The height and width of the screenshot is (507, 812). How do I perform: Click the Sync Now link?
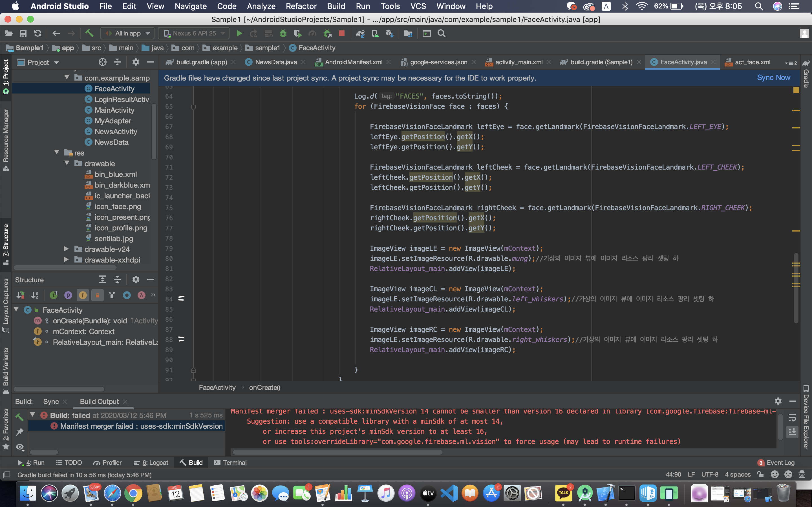tap(773, 78)
